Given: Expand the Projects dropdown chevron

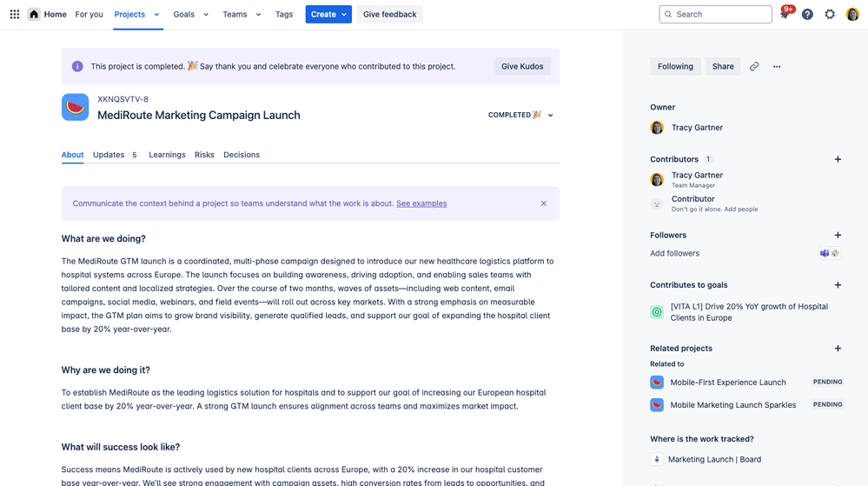Looking at the screenshot, I should 156,15.
